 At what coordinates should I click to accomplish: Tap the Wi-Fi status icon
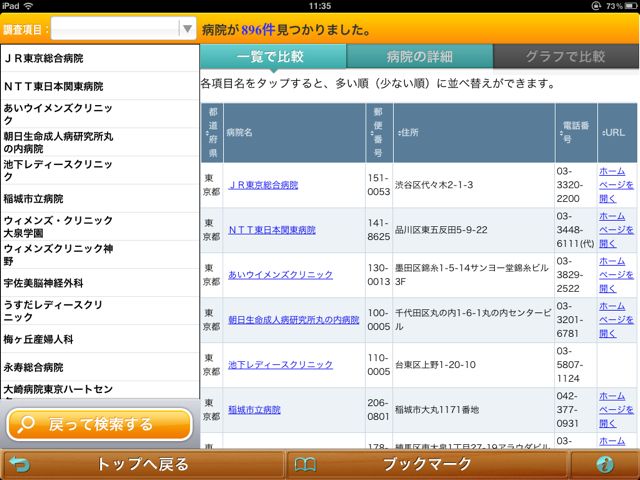point(28,6)
